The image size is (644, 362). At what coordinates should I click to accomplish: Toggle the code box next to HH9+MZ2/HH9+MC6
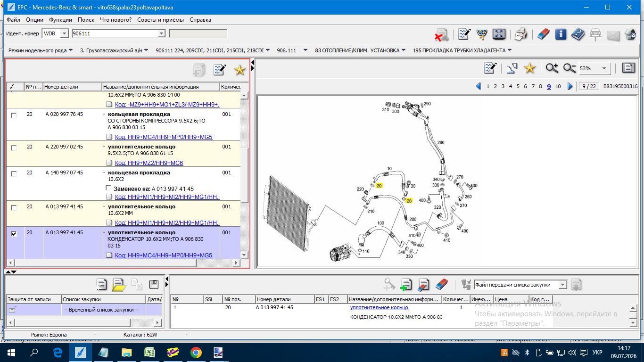click(109, 163)
